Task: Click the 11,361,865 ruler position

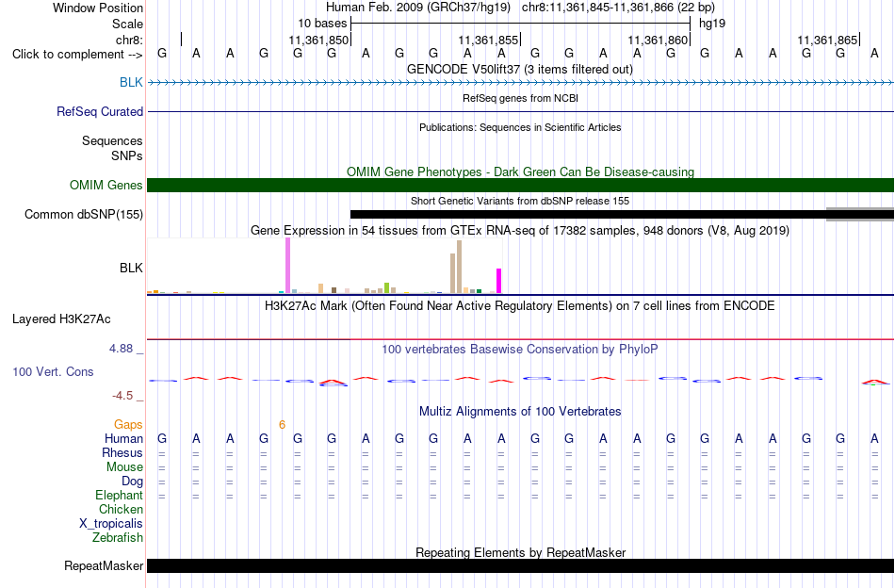Action: [827, 40]
